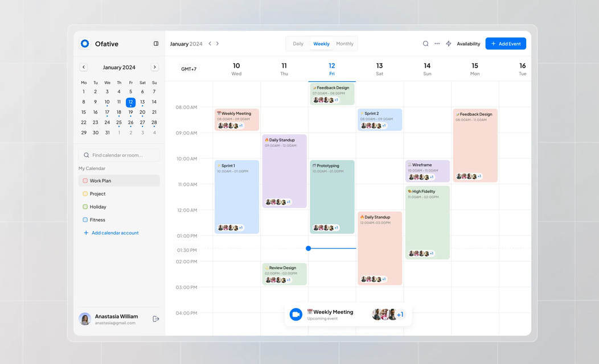Click next week arrow beside January 2024
Screen dimensions: 599x364
click(x=218, y=44)
